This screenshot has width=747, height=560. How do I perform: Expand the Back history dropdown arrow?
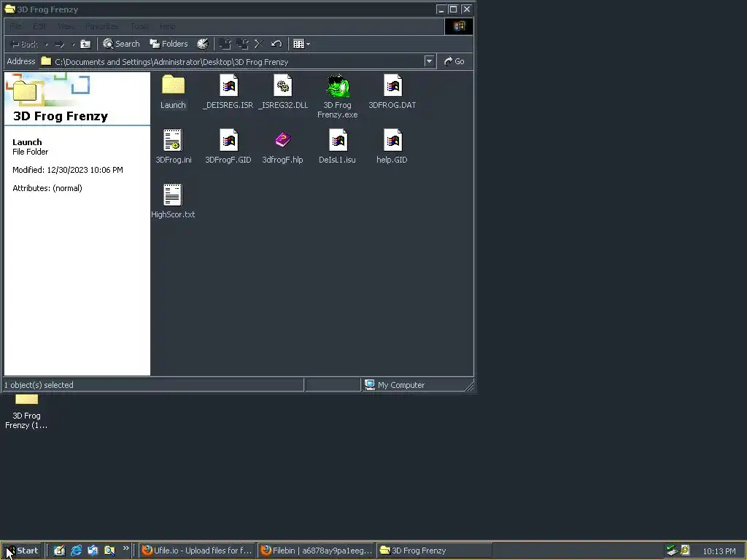(47, 44)
